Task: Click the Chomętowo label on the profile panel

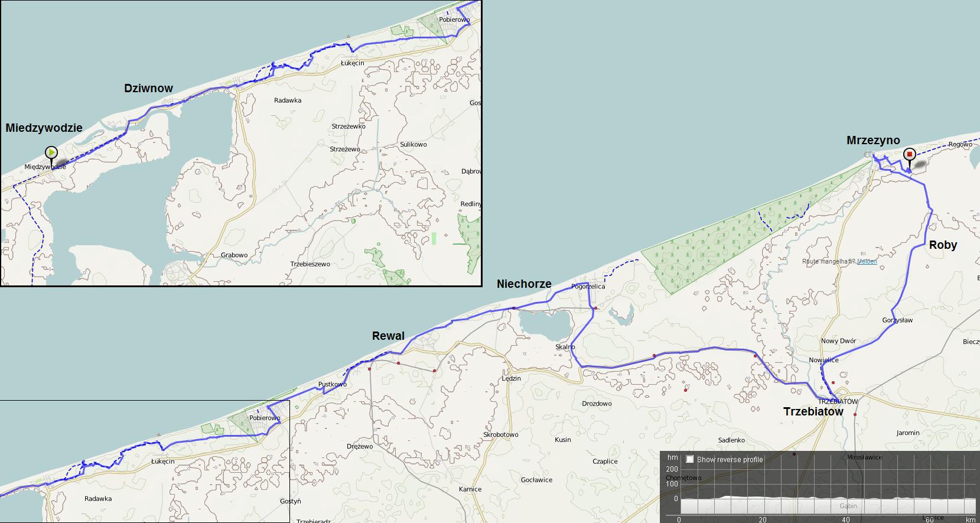Action: click(x=683, y=477)
